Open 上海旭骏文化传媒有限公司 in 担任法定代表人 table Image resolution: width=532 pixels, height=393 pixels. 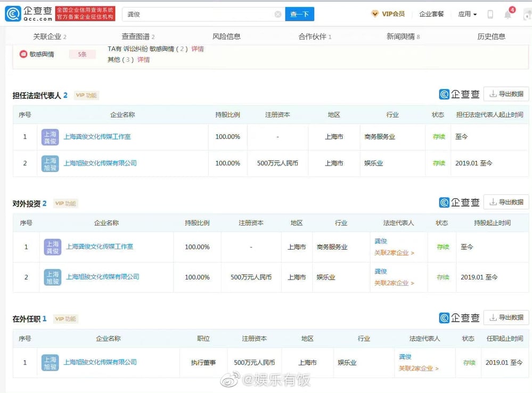click(x=100, y=163)
